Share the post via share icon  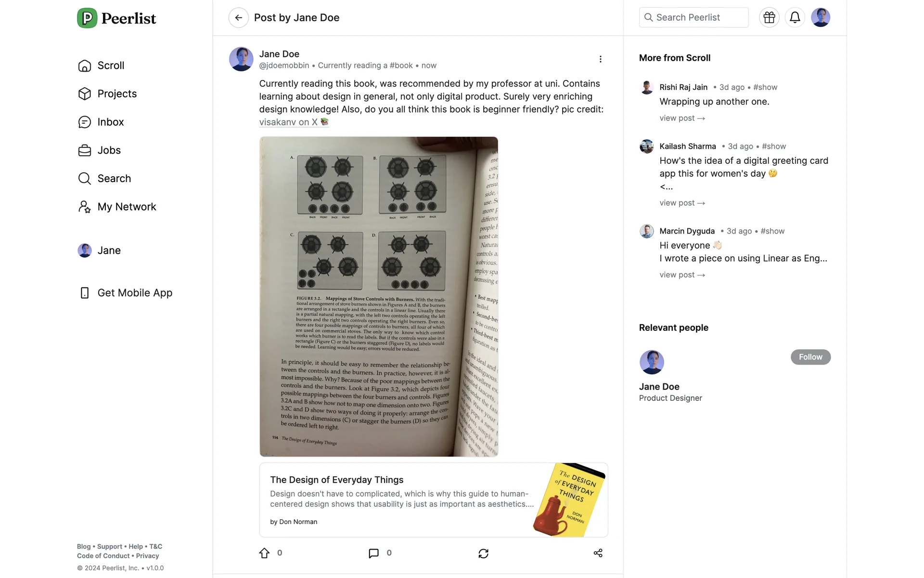(598, 553)
